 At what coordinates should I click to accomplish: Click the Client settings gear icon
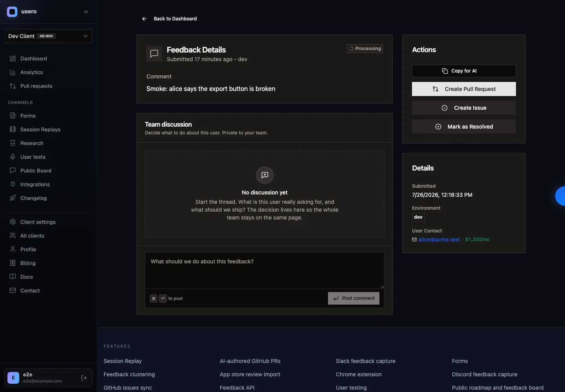click(13, 222)
